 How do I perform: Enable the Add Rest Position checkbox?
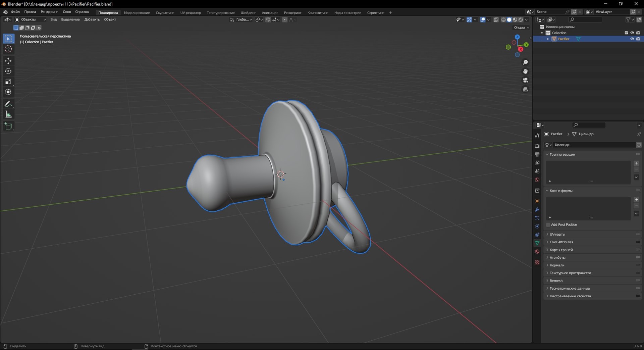[x=548, y=225]
